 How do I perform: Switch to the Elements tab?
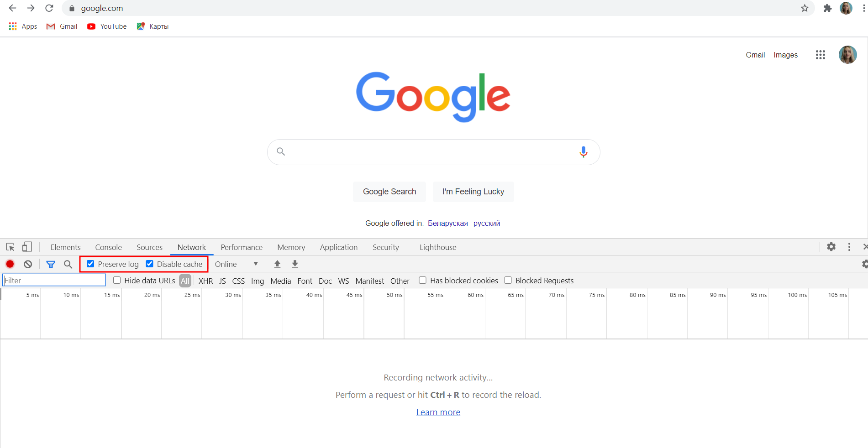coord(65,247)
